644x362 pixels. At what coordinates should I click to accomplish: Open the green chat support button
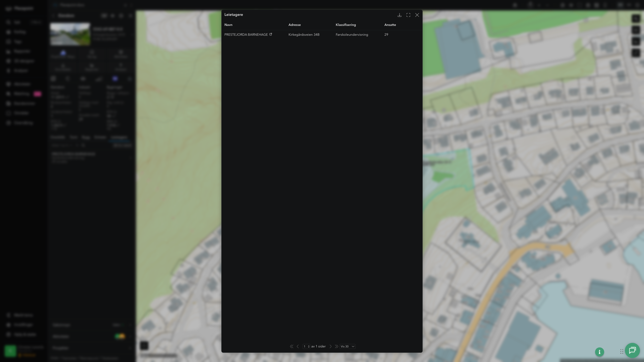coord(632,350)
